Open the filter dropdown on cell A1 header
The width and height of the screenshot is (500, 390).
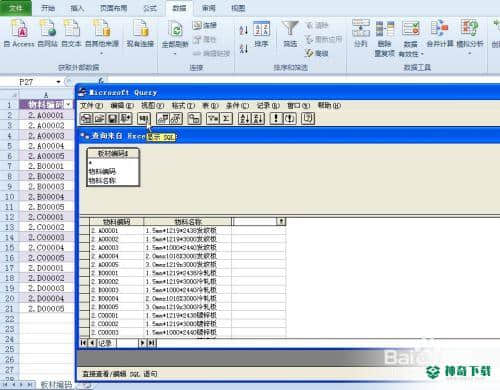[x=68, y=105]
